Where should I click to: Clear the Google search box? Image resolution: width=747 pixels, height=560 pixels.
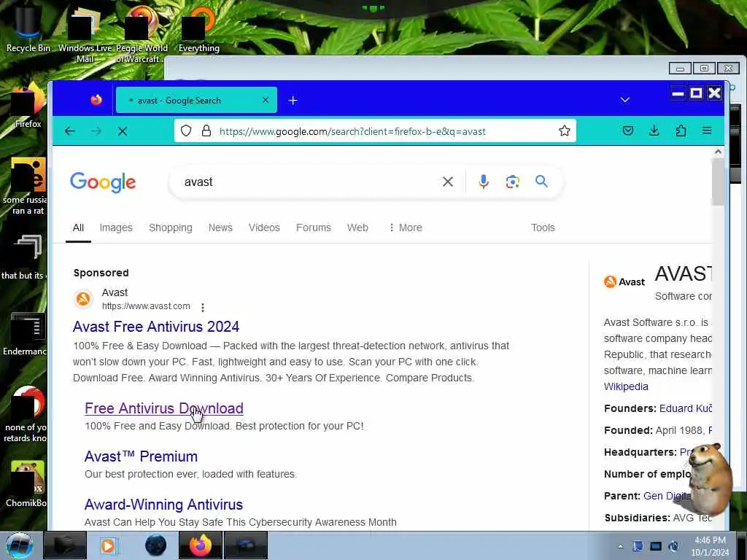[448, 182]
